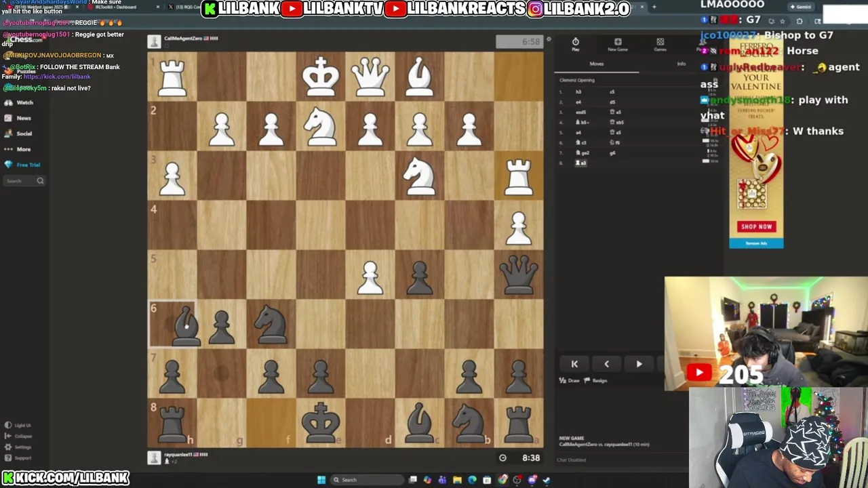
Task: Click the Chess.com logo in the sidebar
Action: [25, 39]
